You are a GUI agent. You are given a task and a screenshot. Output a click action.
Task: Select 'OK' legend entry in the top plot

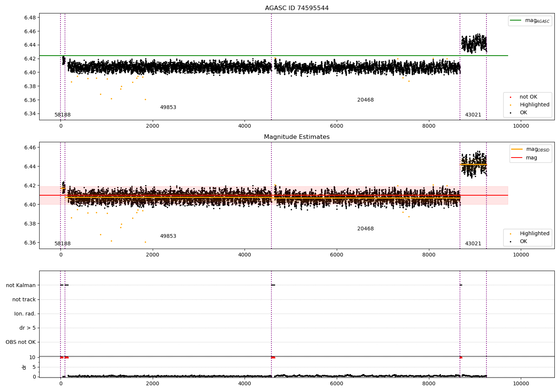523,113
